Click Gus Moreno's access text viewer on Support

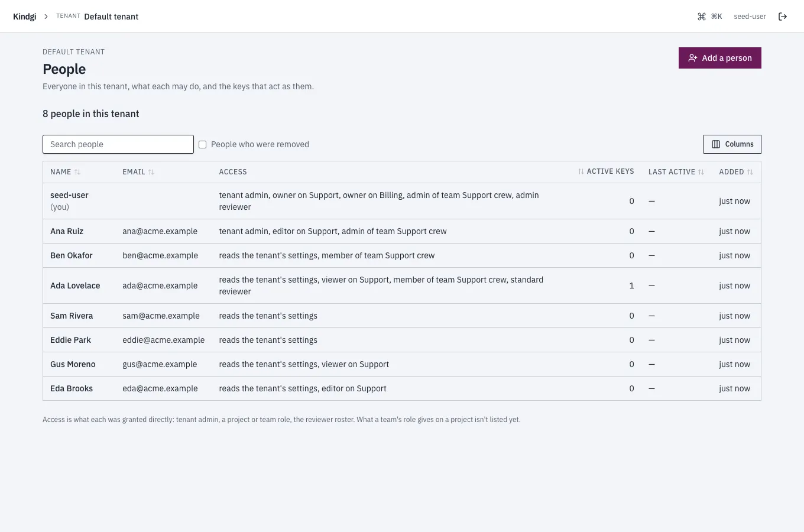(355, 364)
